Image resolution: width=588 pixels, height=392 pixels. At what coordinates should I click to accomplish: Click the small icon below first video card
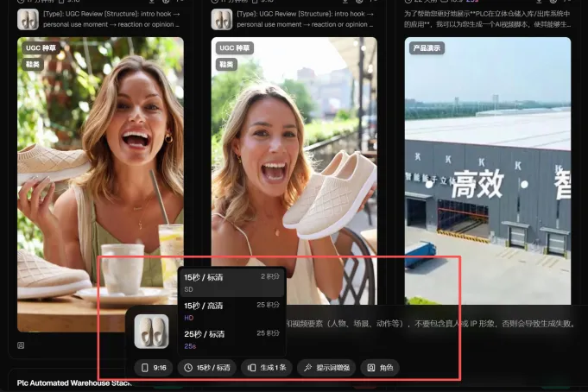pos(22,345)
